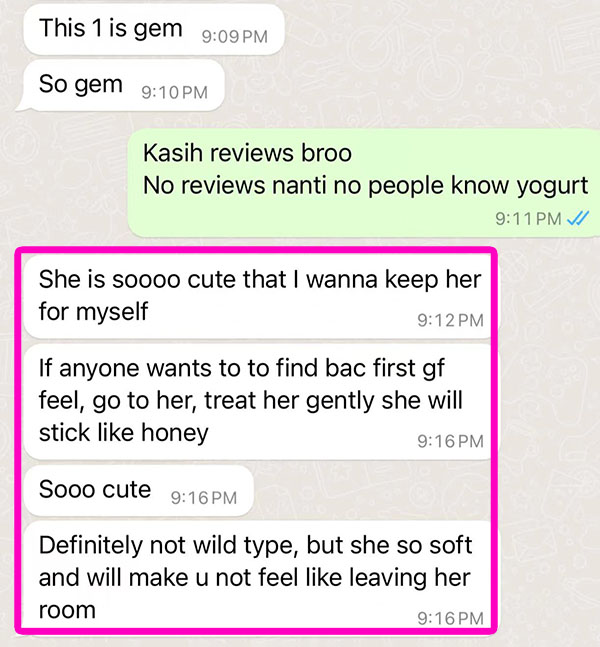Tap the blue double-check read receipt
This screenshot has width=600, height=647.
578,218
